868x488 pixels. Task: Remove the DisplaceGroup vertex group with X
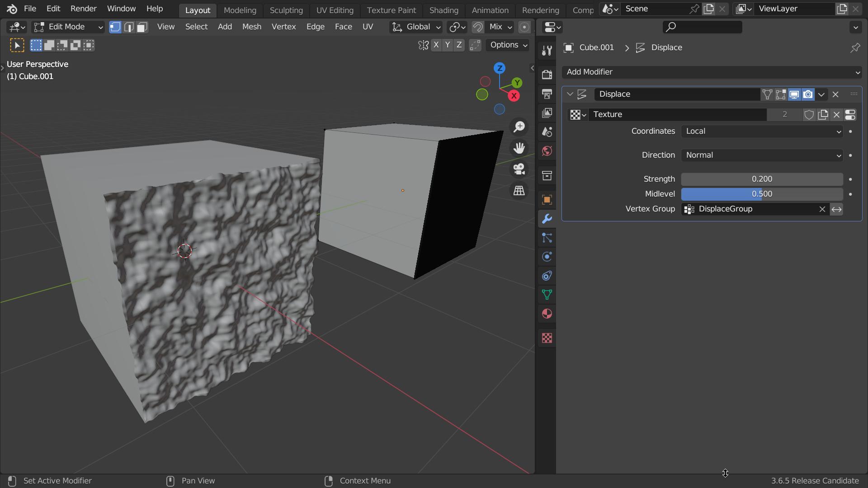coord(822,209)
